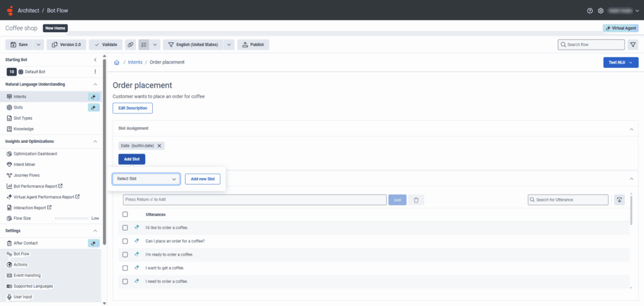This screenshot has width=644, height=306.
Task: Click the Add new Slot button
Action: (x=203, y=179)
